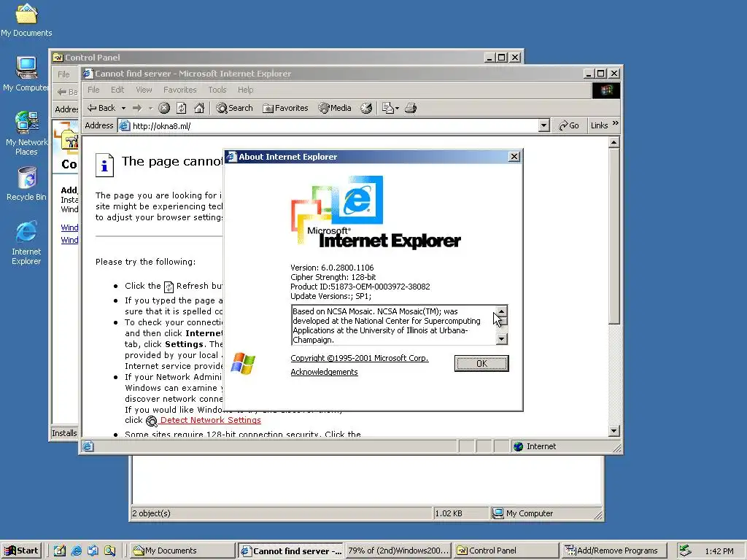Click the system tray network icon

point(685,551)
